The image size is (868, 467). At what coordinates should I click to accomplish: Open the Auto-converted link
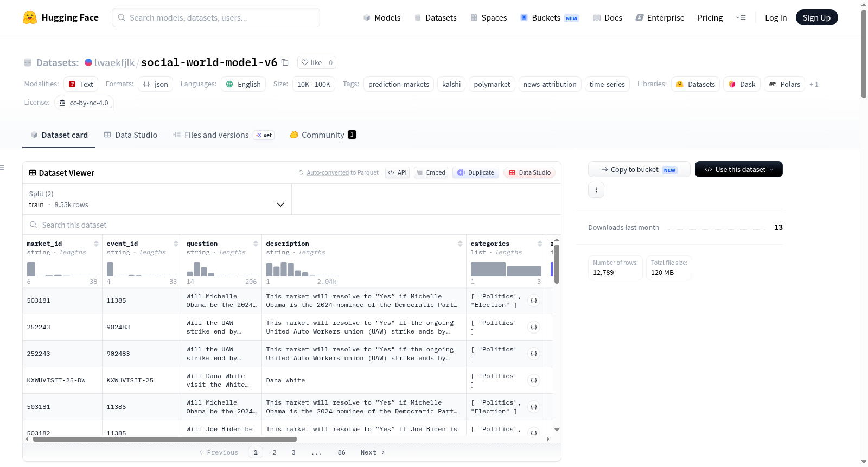pos(328,172)
